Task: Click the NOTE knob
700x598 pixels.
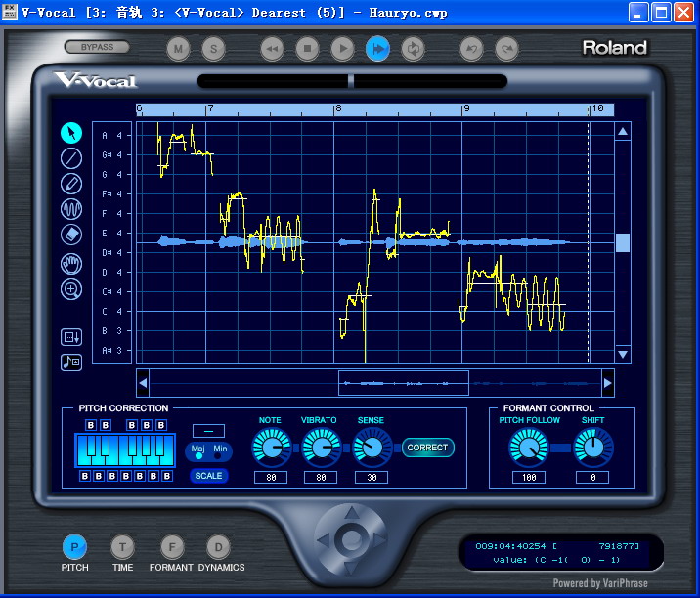Action: point(272,448)
